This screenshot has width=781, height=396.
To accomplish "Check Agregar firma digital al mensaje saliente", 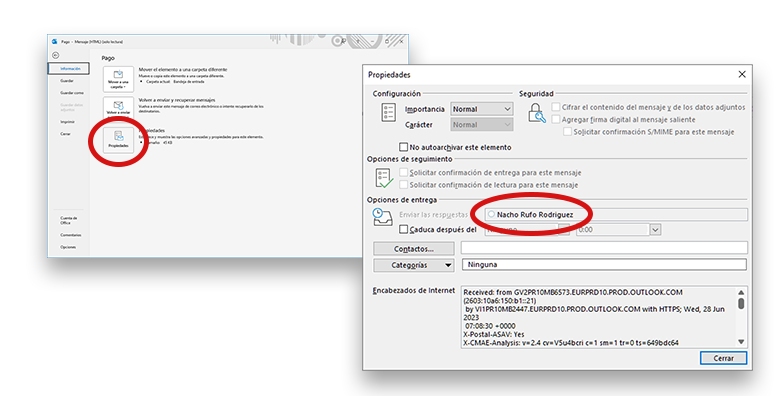I will pyautogui.click(x=556, y=119).
